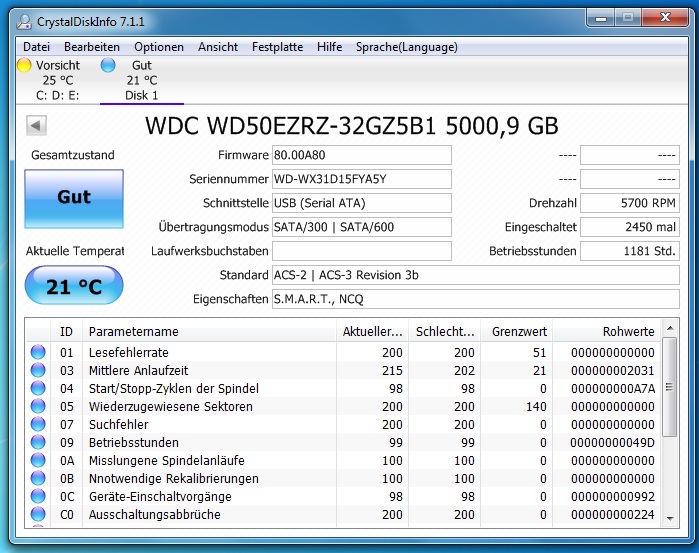Click the ID column header

coord(66,331)
